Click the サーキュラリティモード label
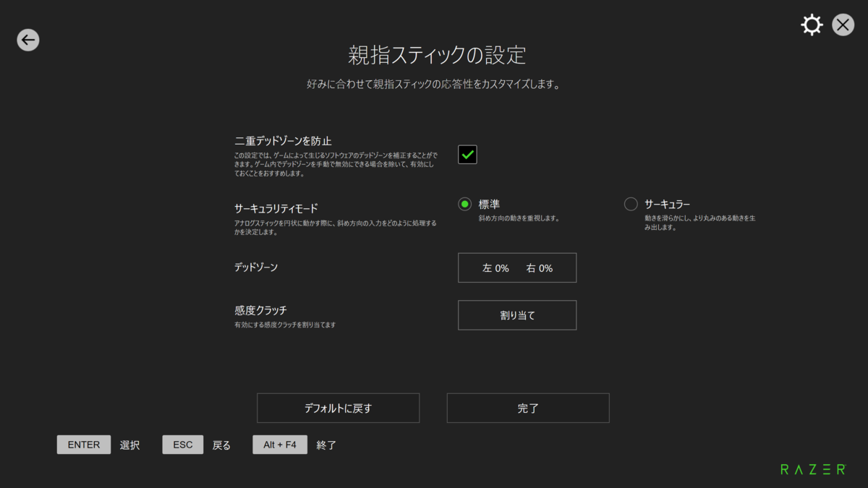 (x=276, y=208)
